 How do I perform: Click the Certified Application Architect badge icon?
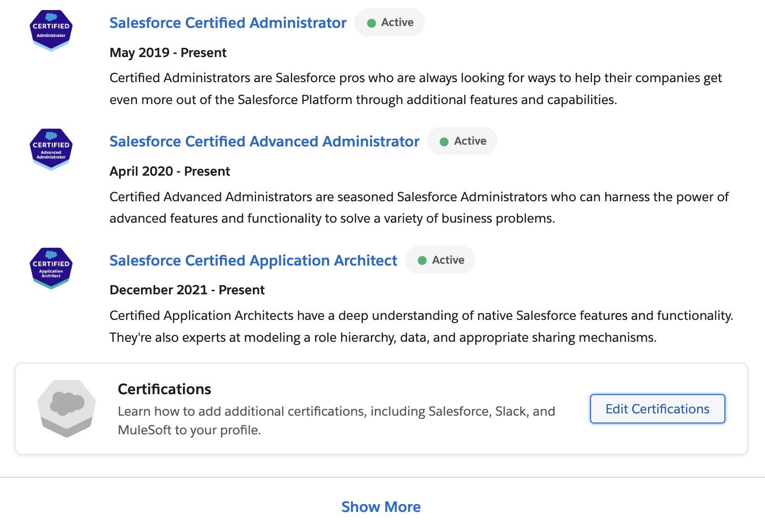pyautogui.click(x=51, y=268)
